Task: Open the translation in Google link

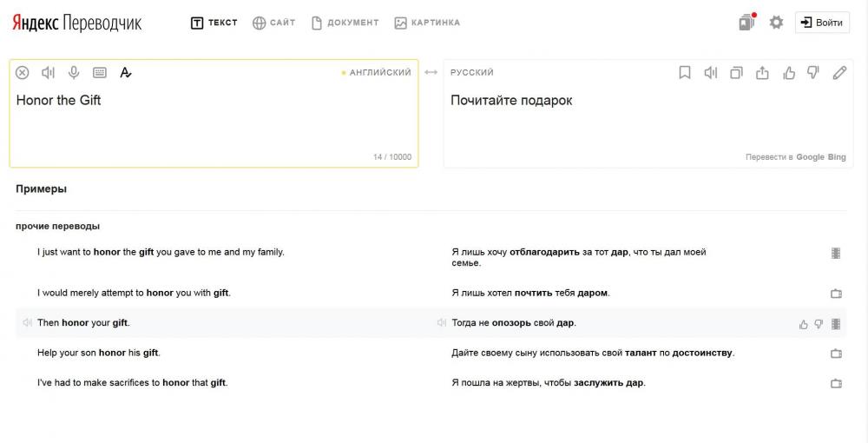Action: coord(810,157)
